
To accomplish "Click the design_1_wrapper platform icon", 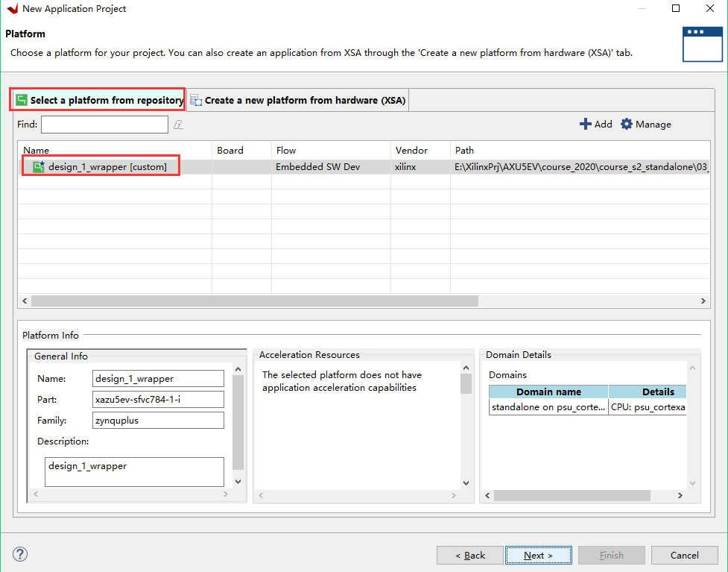I will pyautogui.click(x=39, y=167).
